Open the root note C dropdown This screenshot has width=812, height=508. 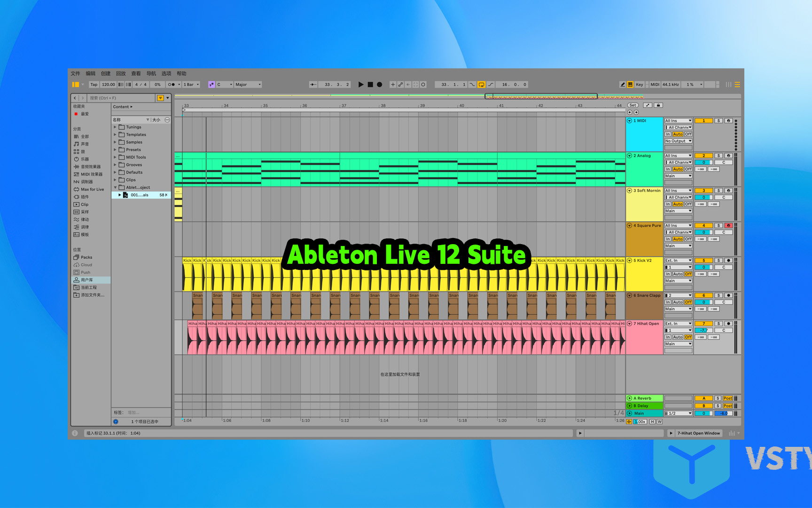tap(225, 85)
